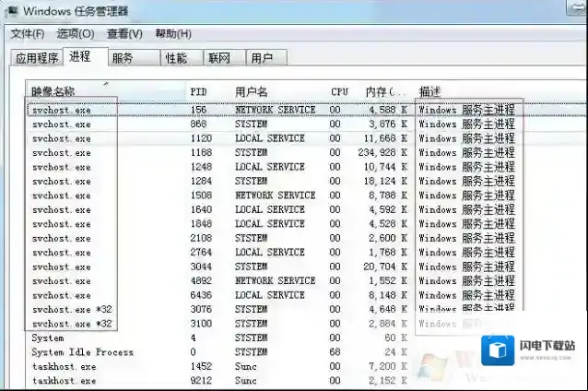
Task: Switch to the 联网 tab
Action: [x=219, y=58]
